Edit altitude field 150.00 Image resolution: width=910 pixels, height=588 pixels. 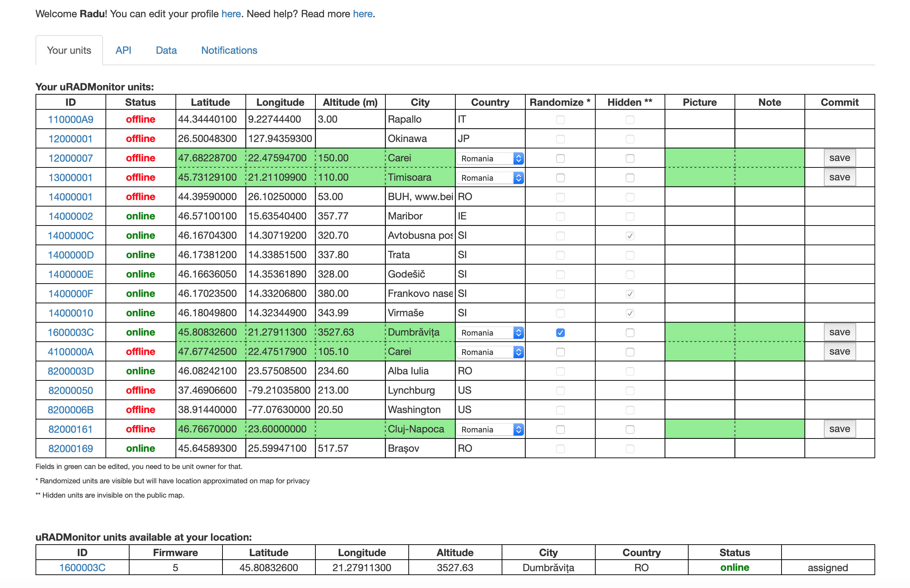[x=350, y=158]
